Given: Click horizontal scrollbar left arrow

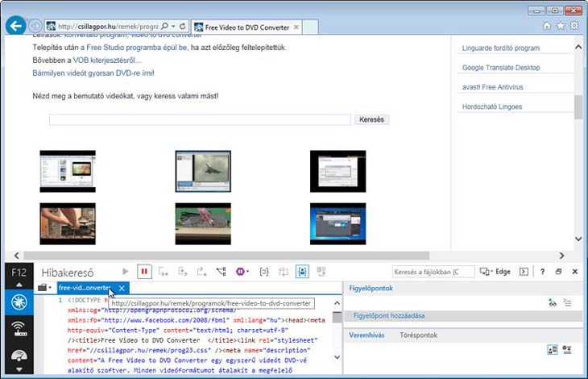Looking at the screenshot, I should click(16, 256).
